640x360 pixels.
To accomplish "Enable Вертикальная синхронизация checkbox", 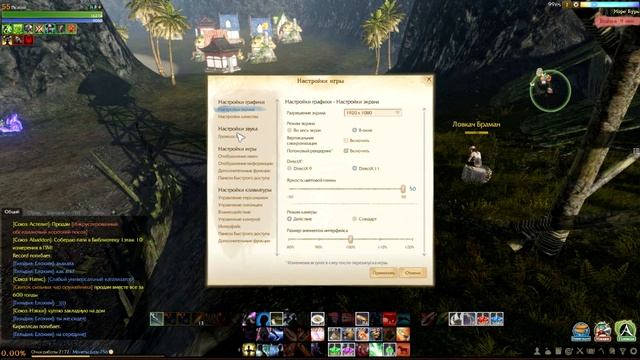I will tap(346, 140).
